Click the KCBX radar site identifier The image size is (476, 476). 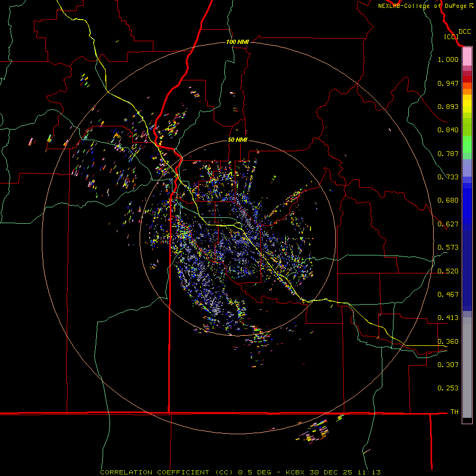click(x=296, y=472)
